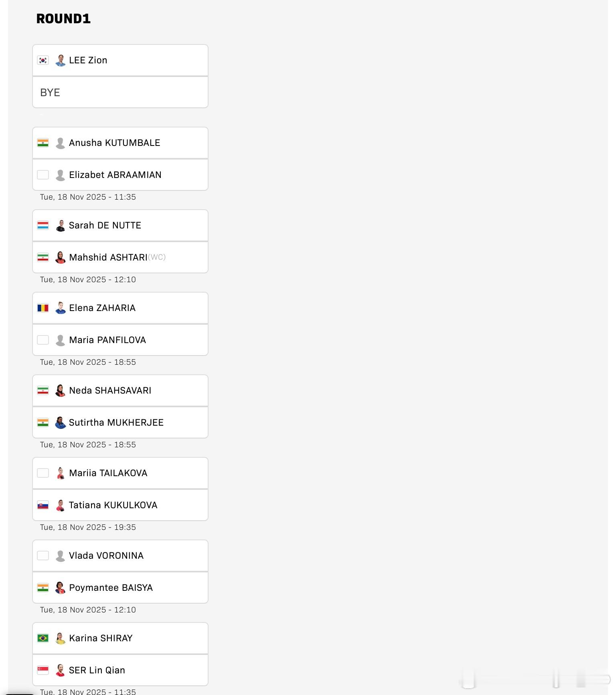Click the India flag next to Anusha KUTUMBALE
The image size is (616, 695).
[x=43, y=143]
